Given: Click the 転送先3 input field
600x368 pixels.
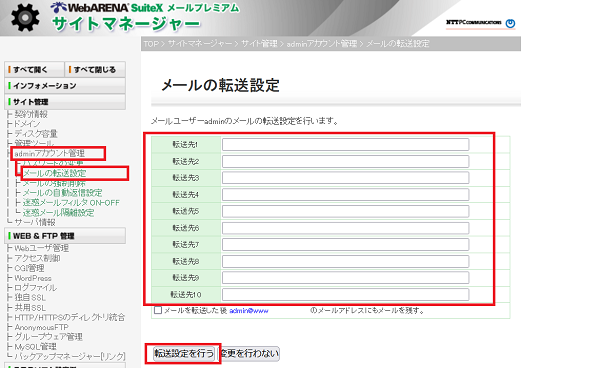Looking at the screenshot, I should tap(346, 178).
